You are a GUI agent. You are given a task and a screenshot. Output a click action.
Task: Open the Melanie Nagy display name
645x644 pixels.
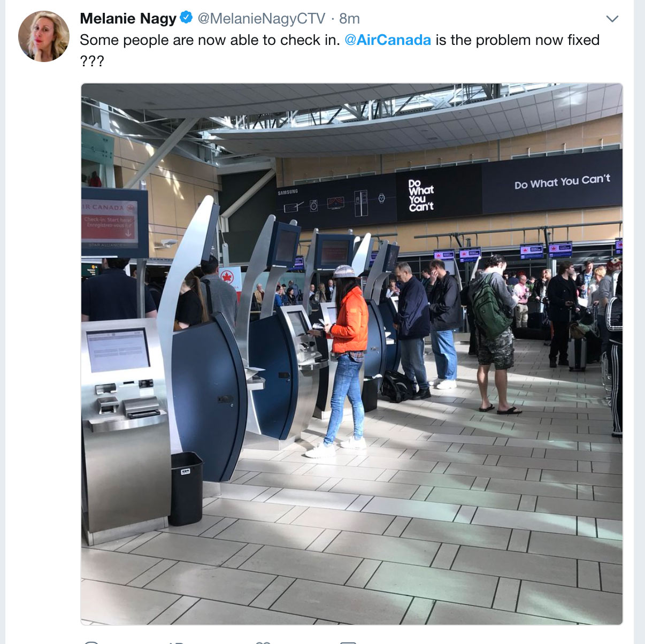128,18
